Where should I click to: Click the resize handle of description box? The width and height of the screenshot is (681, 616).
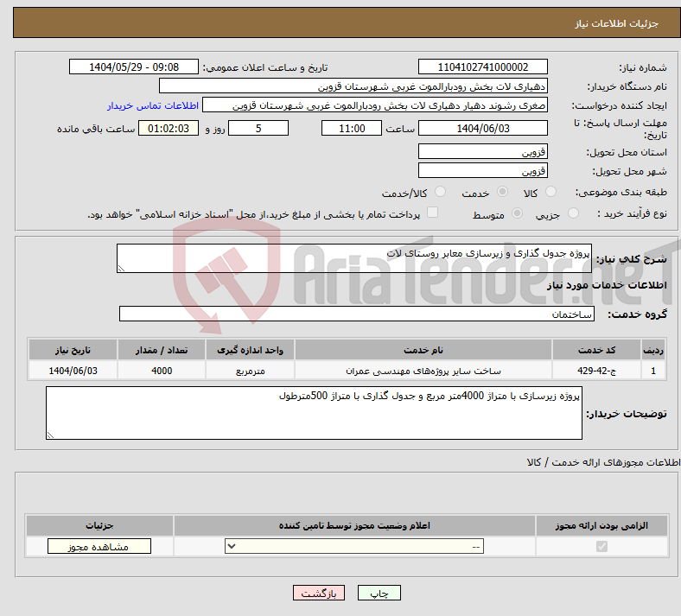[x=122, y=269]
